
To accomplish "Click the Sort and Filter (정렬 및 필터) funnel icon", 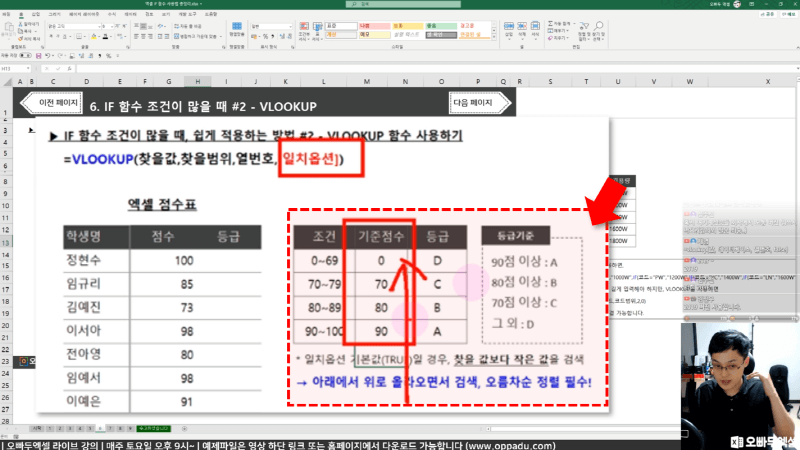I will (584, 26).
